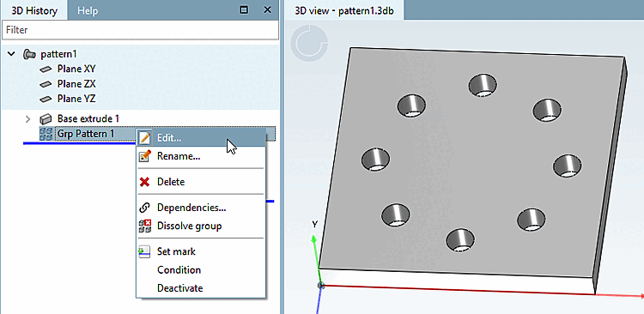Click the top center hole on the plate
Image resolution: width=644 pixels, height=314 pixels.
tap(483, 85)
